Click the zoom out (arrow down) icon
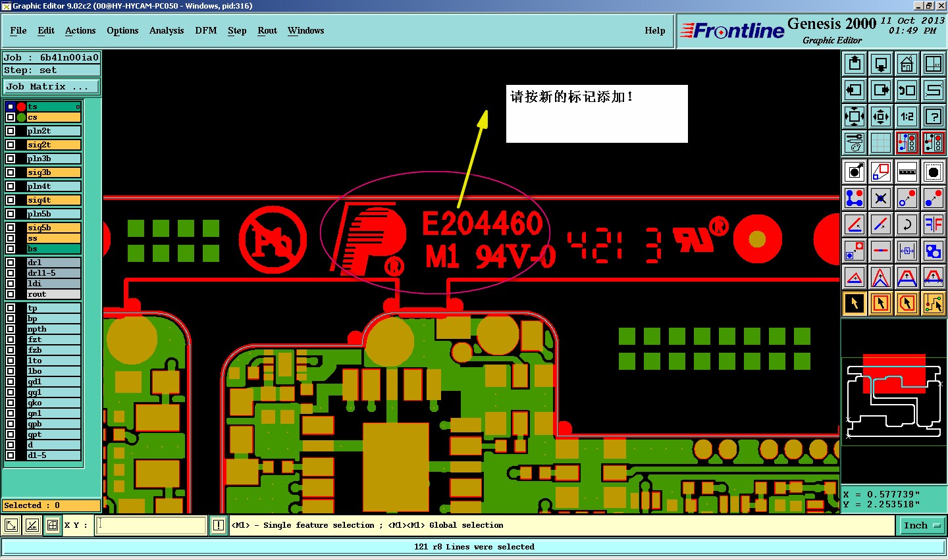 coord(881,64)
